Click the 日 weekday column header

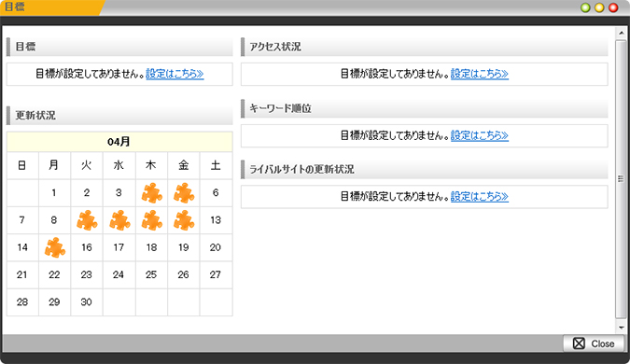tap(22, 165)
